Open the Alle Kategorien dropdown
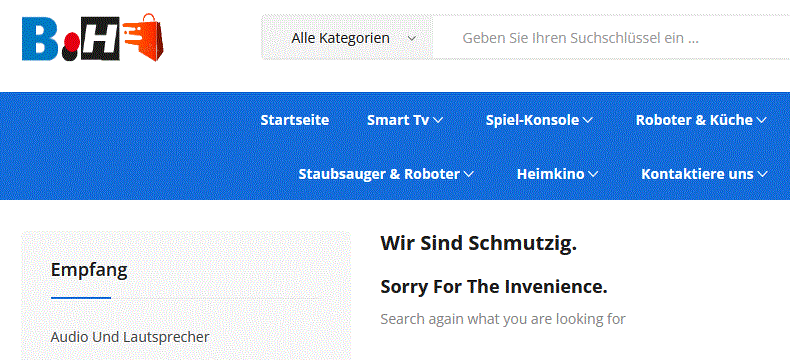This screenshot has height=360, width=790. (x=347, y=38)
